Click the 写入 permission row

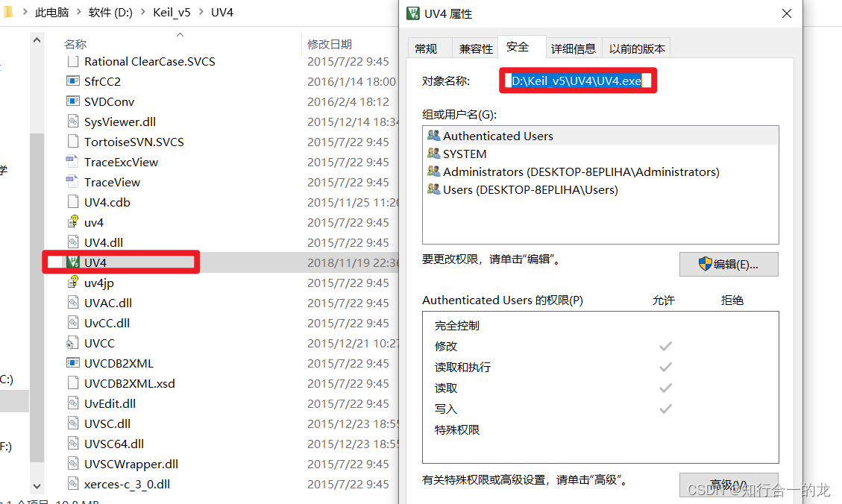coord(600,409)
